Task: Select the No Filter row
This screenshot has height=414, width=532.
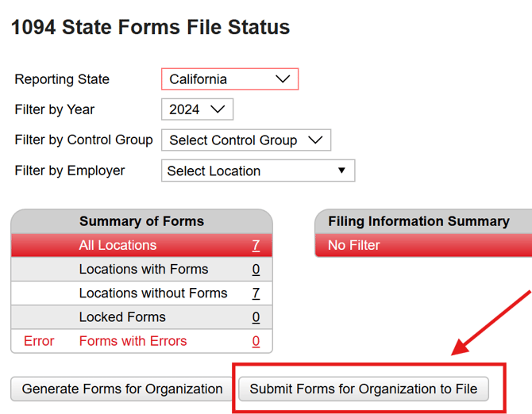Action: point(354,246)
